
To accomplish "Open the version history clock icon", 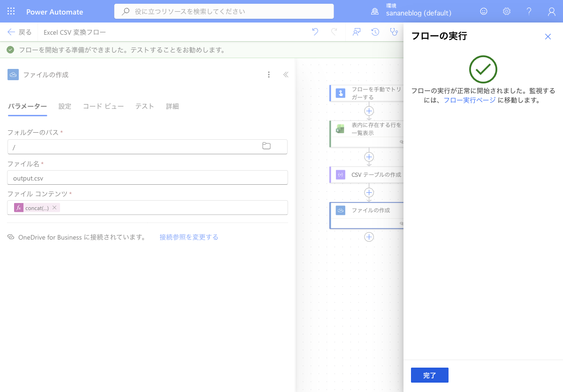I will tap(375, 32).
